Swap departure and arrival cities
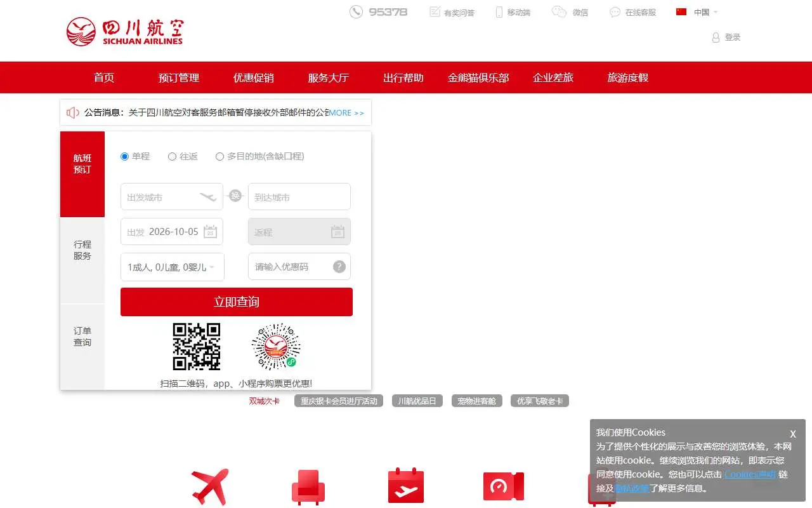Image resolution: width=812 pixels, height=508 pixels. (235, 196)
